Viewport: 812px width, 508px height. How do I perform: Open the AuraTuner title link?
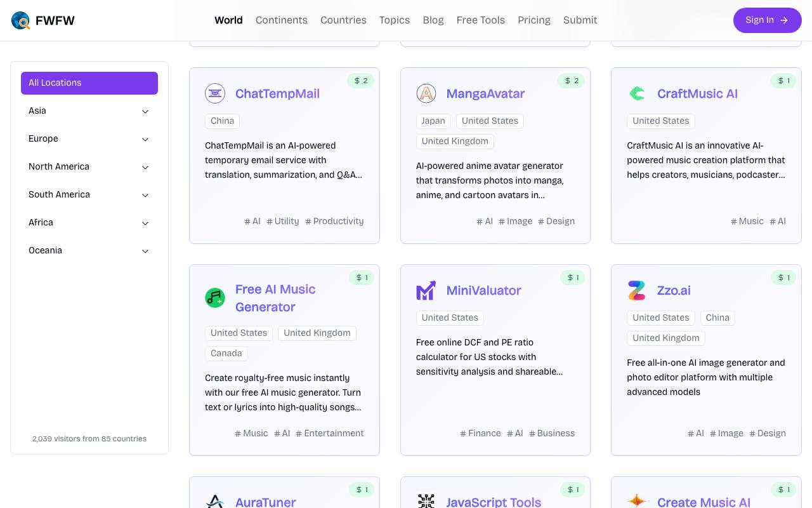coord(266,502)
